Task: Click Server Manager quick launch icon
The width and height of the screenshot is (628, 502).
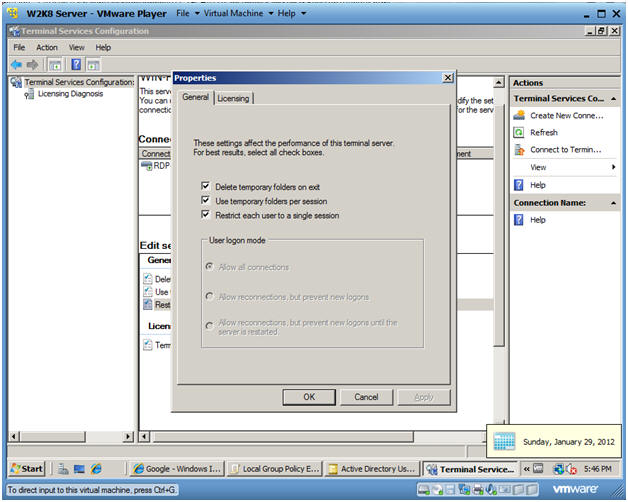Action: click(63, 468)
